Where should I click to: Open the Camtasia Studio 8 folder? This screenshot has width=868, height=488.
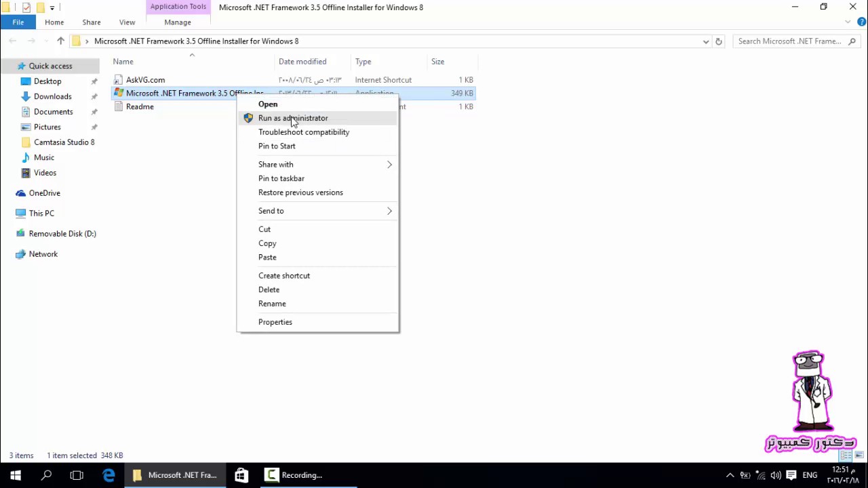[x=64, y=142]
